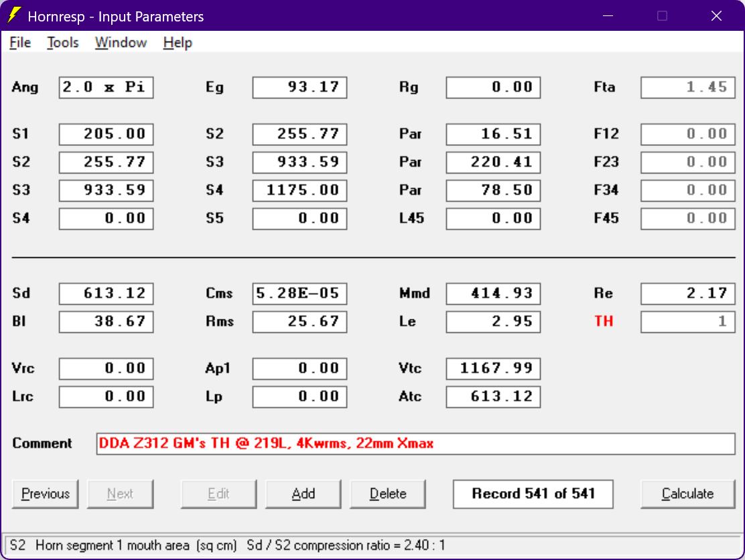
Task: Click the F12 field
Action: pos(688,134)
